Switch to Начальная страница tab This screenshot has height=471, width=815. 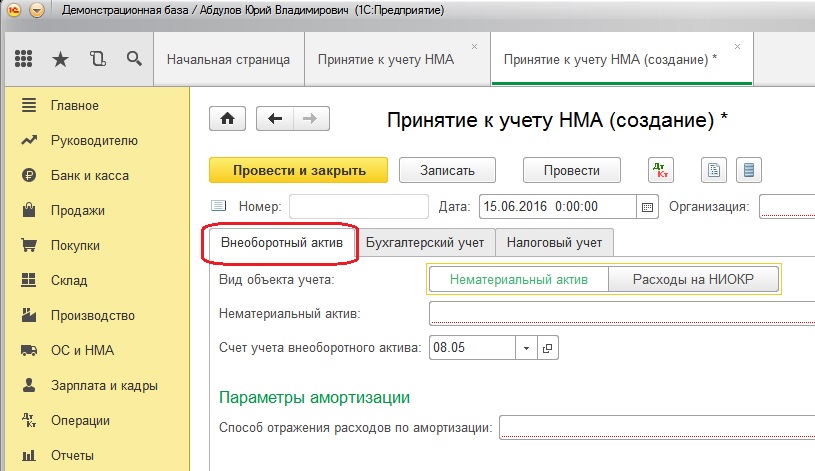coord(228,59)
